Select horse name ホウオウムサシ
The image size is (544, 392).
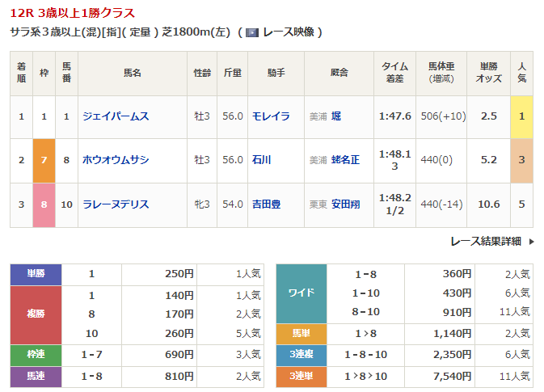(116, 160)
